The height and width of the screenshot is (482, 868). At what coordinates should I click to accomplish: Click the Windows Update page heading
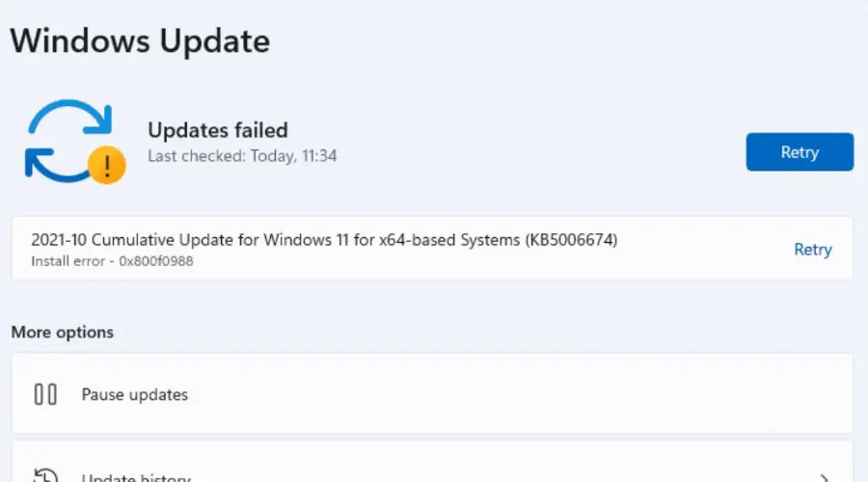pyautogui.click(x=140, y=40)
